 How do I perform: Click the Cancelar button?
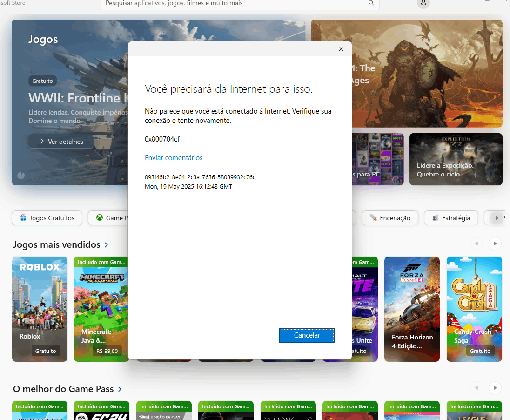click(x=307, y=335)
